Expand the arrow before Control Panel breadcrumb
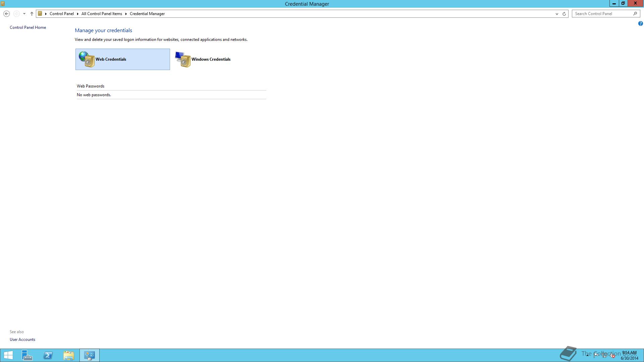The height and width of the screenshot is (362, 644). (x=46, y=14)
